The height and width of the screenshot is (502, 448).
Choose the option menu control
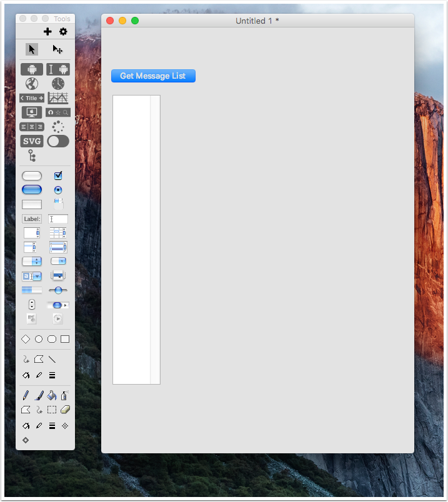pos(32,261)
